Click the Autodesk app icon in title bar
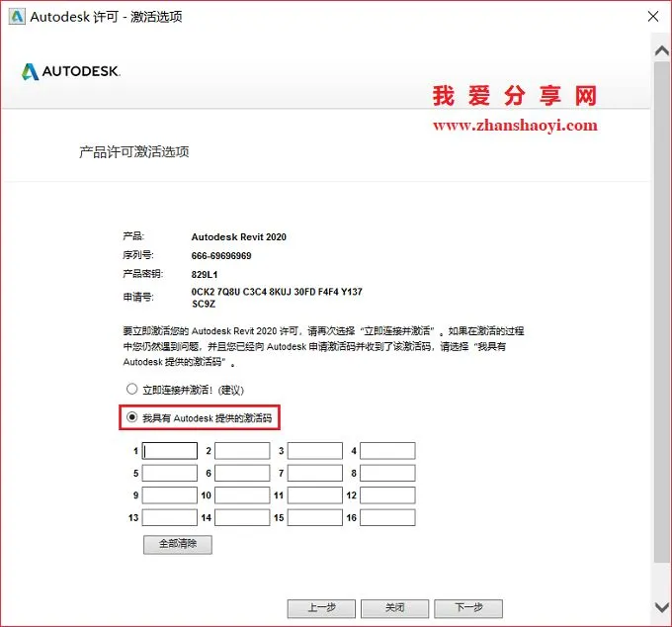672x627 pixels. tap(17, 16)
